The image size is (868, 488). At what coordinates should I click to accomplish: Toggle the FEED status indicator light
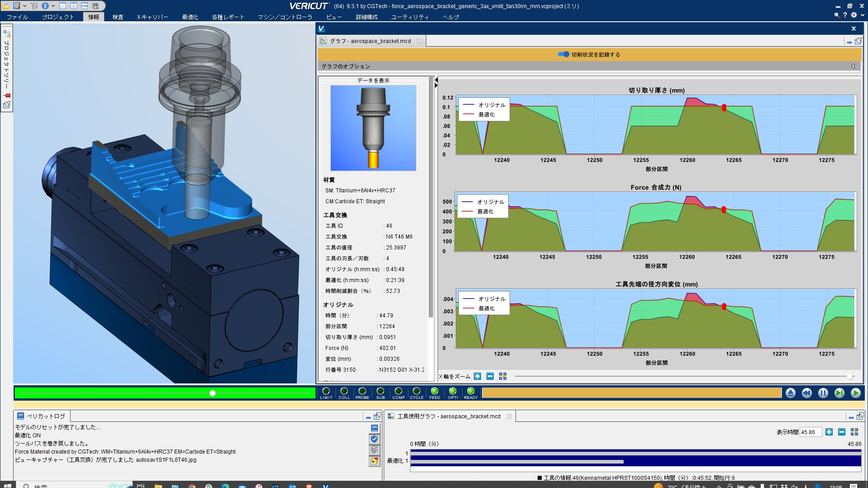coord(434,391)
